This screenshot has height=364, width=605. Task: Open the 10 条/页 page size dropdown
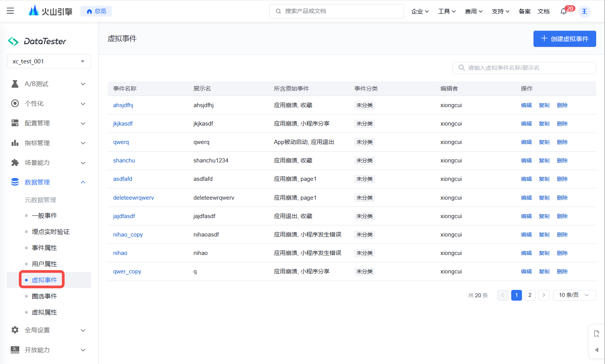574,295
